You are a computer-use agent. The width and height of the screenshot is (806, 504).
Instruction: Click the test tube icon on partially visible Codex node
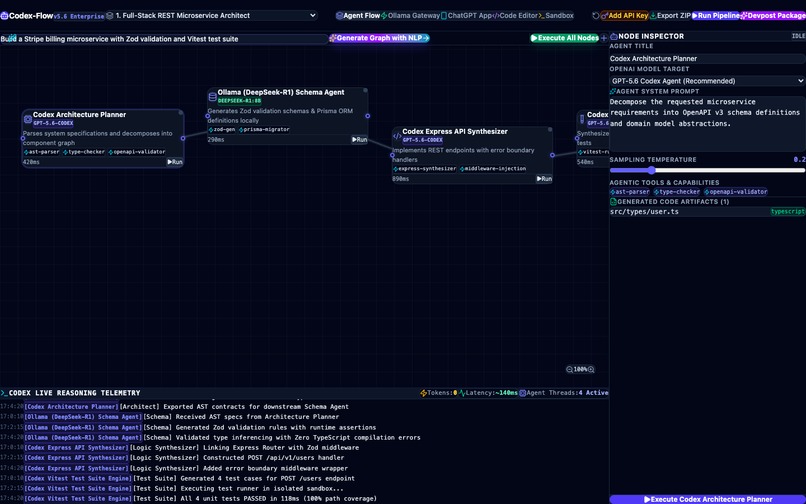[x=582, y=119]
